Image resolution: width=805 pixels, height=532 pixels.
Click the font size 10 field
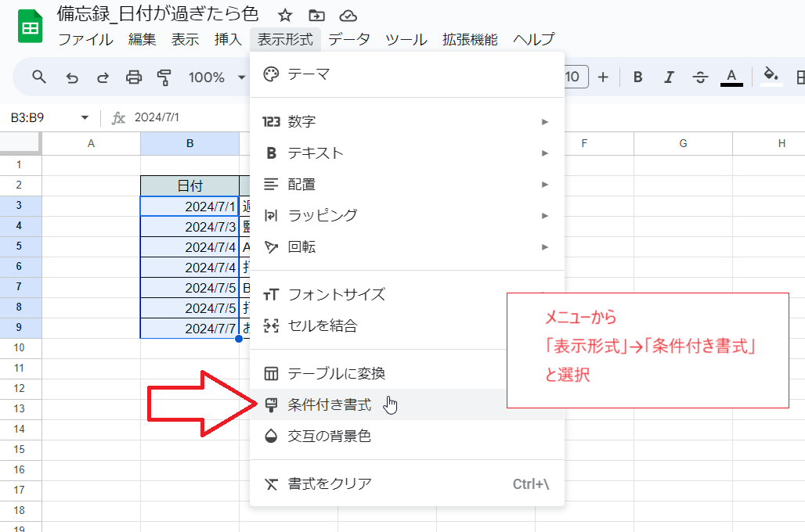click(x=575, y=77)
